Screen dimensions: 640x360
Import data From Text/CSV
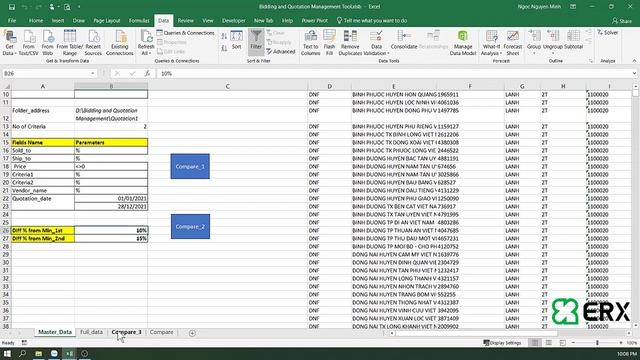click(29, 43)
